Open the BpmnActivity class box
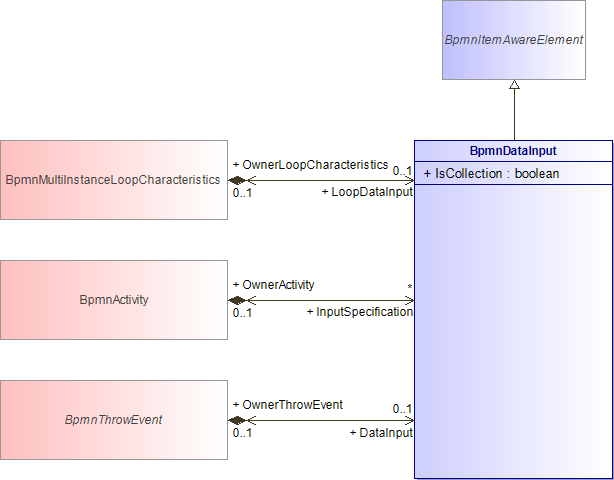 tap(114, 300)
